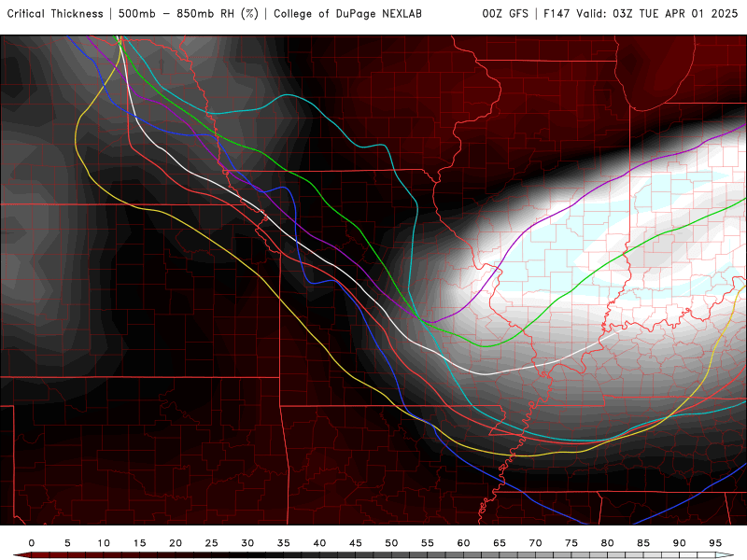Click the "College of DuPage NEXLAB" text
The width and height of the screenshot is (747, 560).
point(347,14)
